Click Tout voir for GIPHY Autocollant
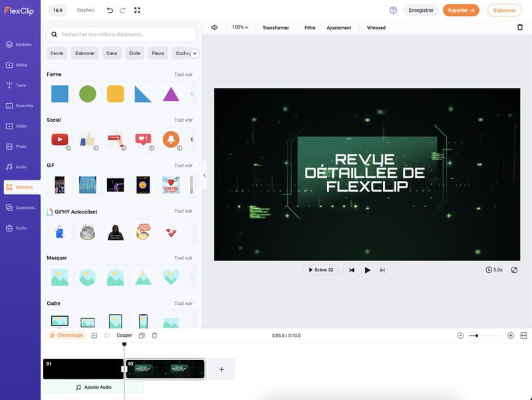The height and width of the screenshot is (400, 532). pyautogui.click(x=184, y=211)
